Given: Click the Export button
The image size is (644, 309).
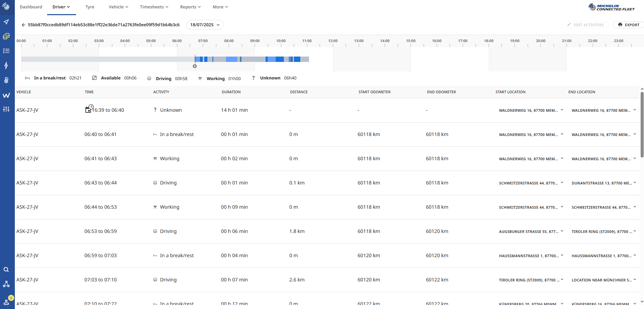Looking at the screenshot, I should pyautogui.click(x=629, y=25).
